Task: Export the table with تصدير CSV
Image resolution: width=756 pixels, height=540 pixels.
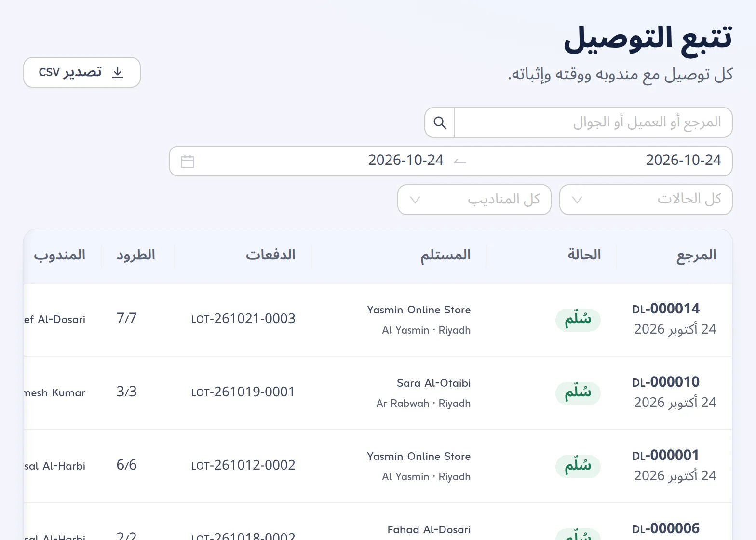Action: (82, 72)
